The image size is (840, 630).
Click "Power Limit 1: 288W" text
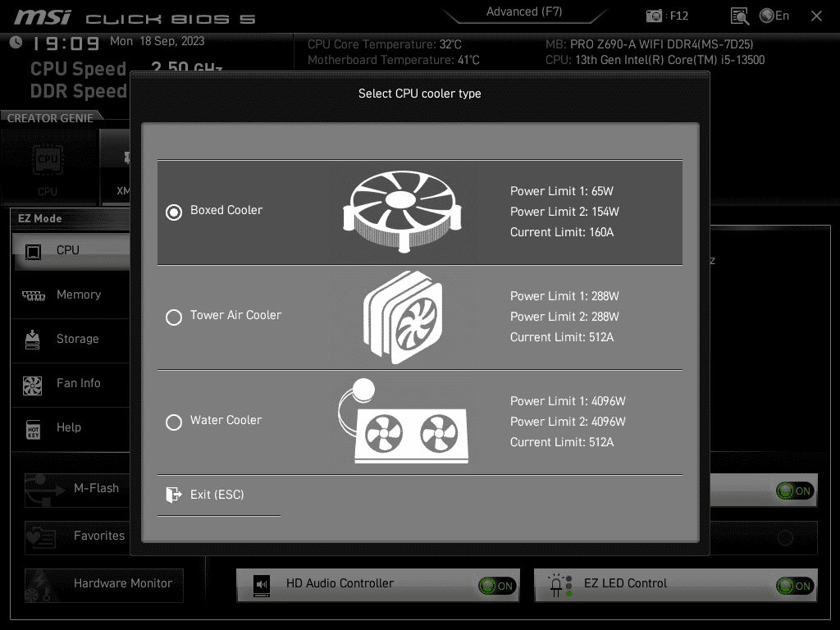coord(564,296)
